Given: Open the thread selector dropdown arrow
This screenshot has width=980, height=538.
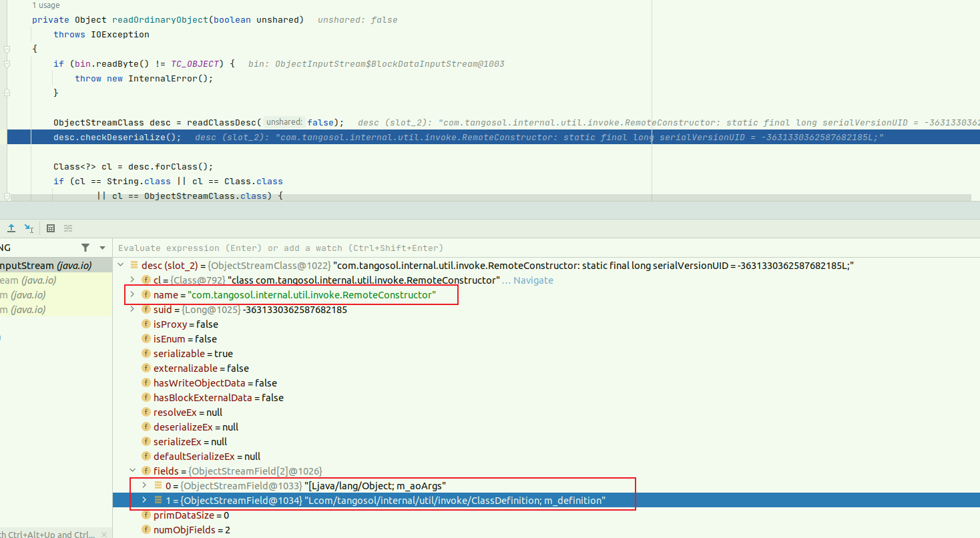Looking at the screenshot, I should coord(102,248).
